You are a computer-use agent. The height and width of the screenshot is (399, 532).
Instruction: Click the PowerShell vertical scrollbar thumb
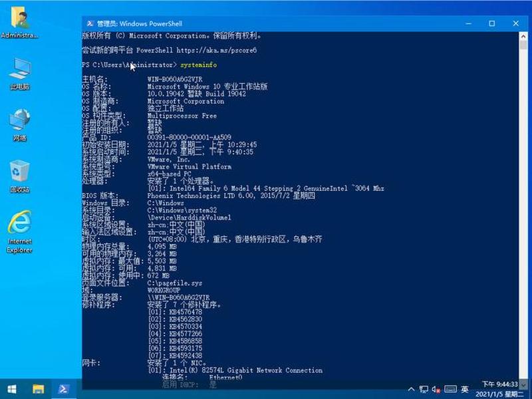523,45
